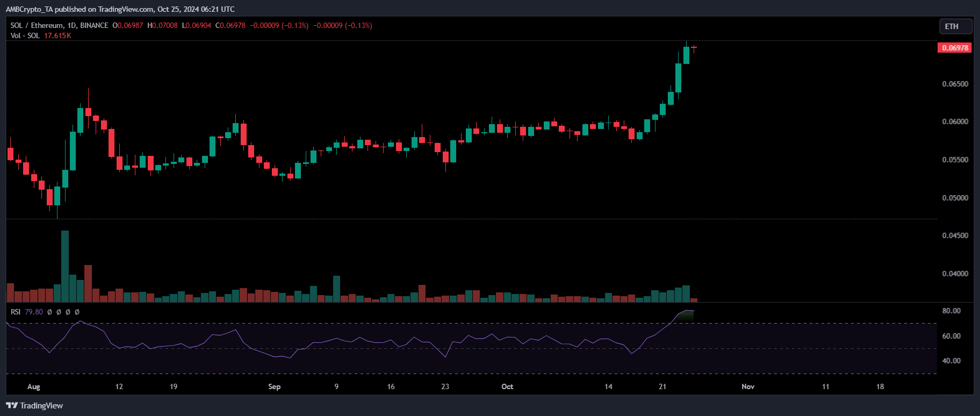Click the ETH currency button
Image resolution: width=980 pixels, height=416 pixels.
955,26
